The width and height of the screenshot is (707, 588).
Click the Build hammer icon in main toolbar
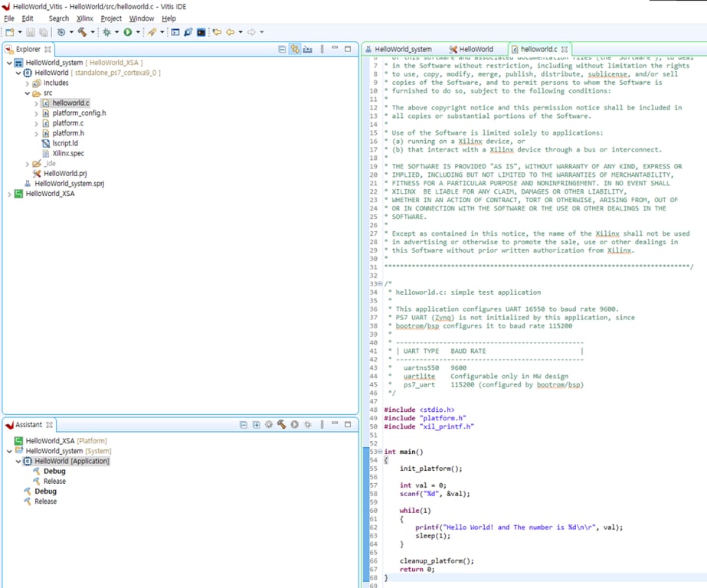click(x=81, y=32)
